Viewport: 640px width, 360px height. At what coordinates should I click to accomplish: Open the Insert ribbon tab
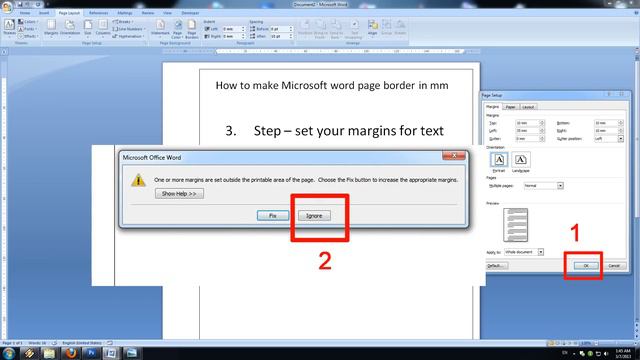(44, 13)
